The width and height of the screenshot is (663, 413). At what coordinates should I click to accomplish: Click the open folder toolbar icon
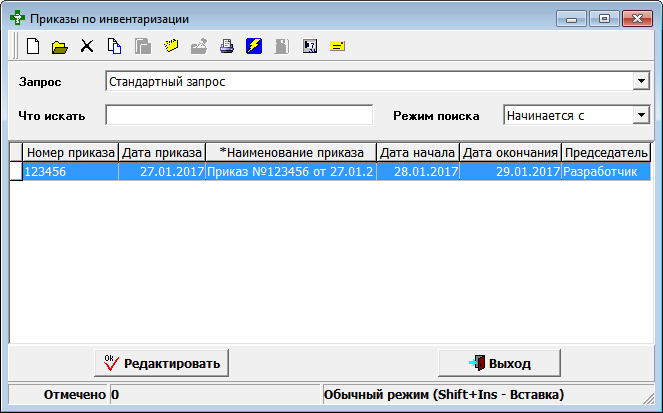(x=59, y=46)
